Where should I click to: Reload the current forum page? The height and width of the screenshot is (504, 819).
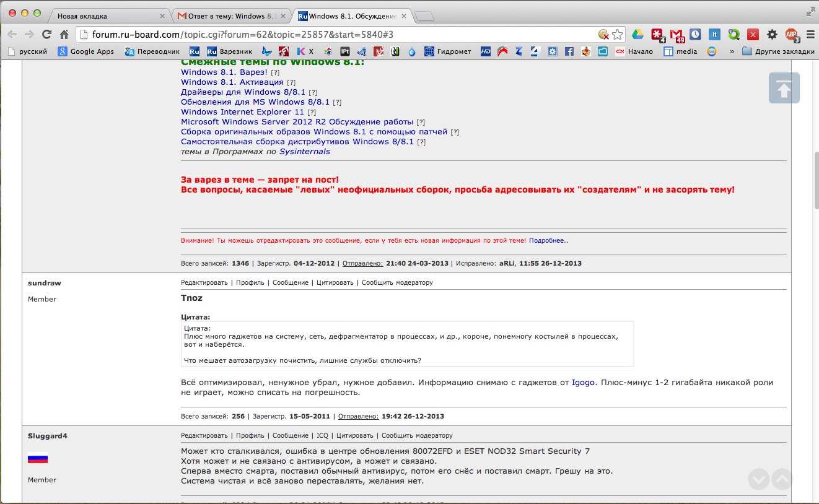coord(46,35)
